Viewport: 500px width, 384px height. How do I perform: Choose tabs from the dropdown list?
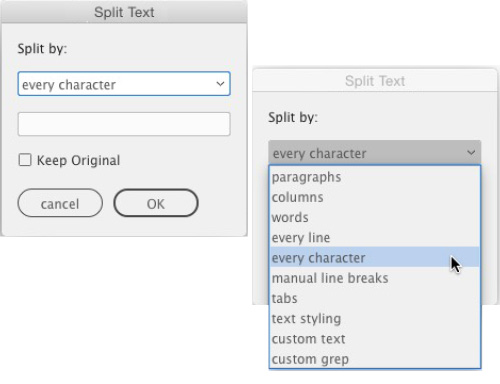click(x=375, y=298)
